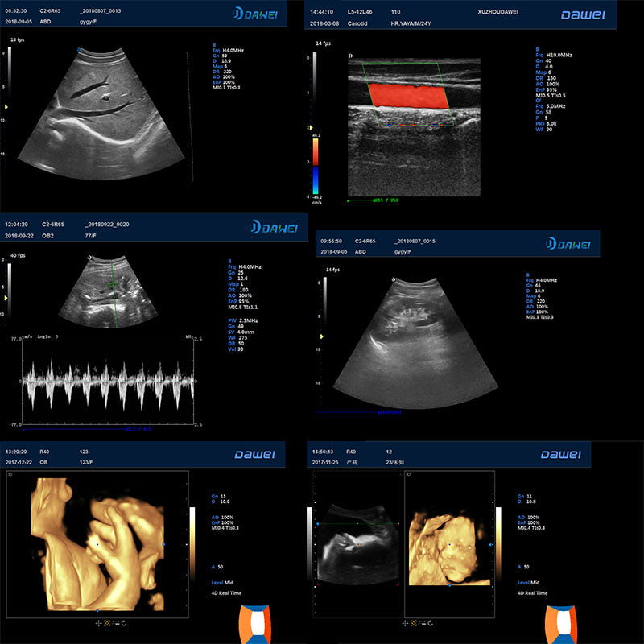Click the Dawei logo in the Carotid header
Image resolution: width=644 pixels, height=644 pixels.
click(x=583, y=15)
